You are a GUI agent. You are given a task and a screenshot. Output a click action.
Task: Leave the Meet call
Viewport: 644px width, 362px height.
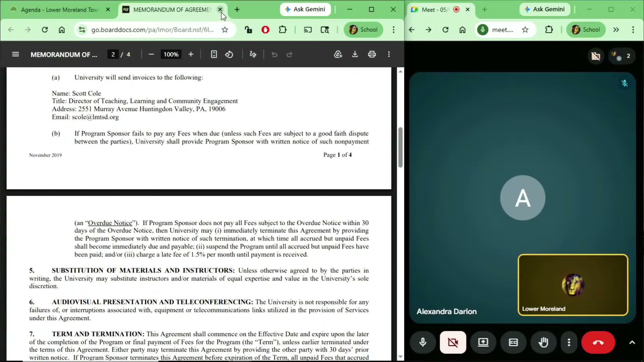598,342
